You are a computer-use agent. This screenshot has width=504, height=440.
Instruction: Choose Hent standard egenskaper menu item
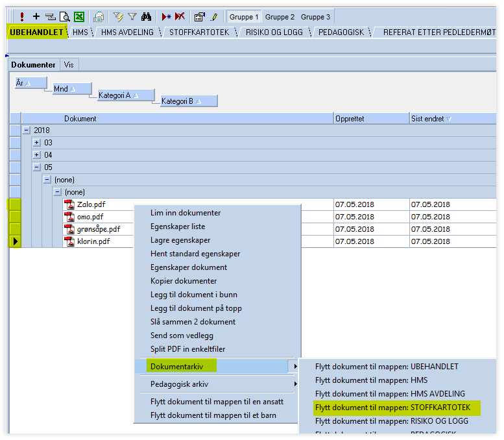(x=195, y=254)
